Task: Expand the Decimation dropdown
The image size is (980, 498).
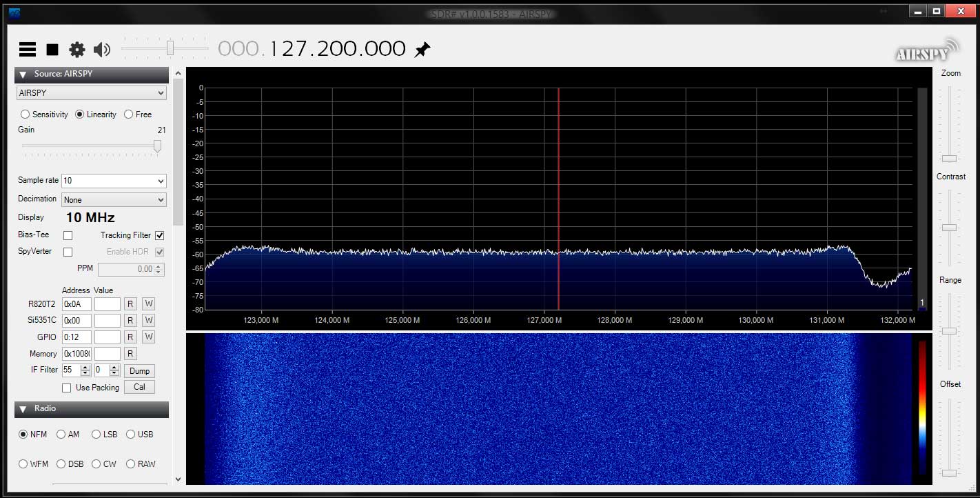Action: point(114,200)
